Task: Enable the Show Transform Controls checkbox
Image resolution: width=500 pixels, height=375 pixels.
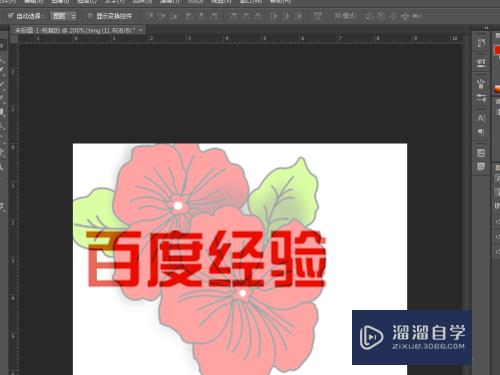Action: pos(90,16)
